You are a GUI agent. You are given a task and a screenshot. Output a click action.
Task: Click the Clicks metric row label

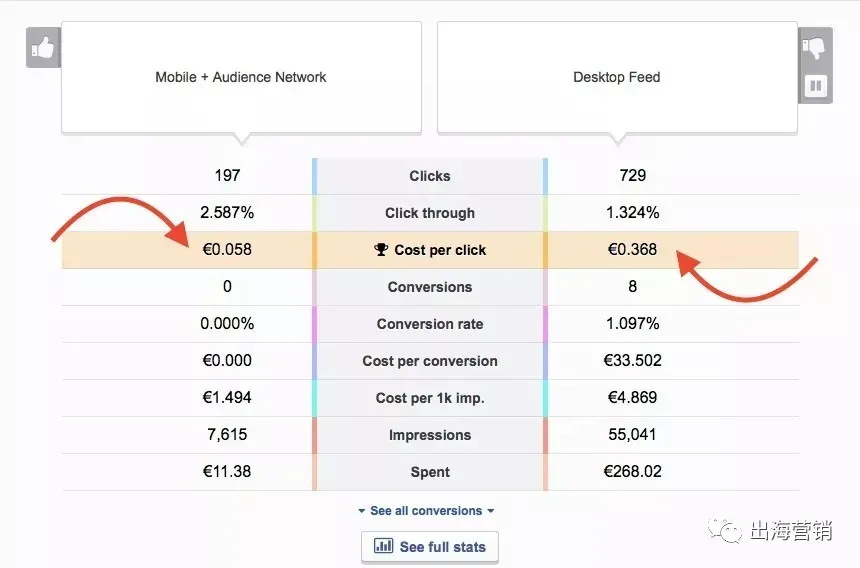(430, 176)
